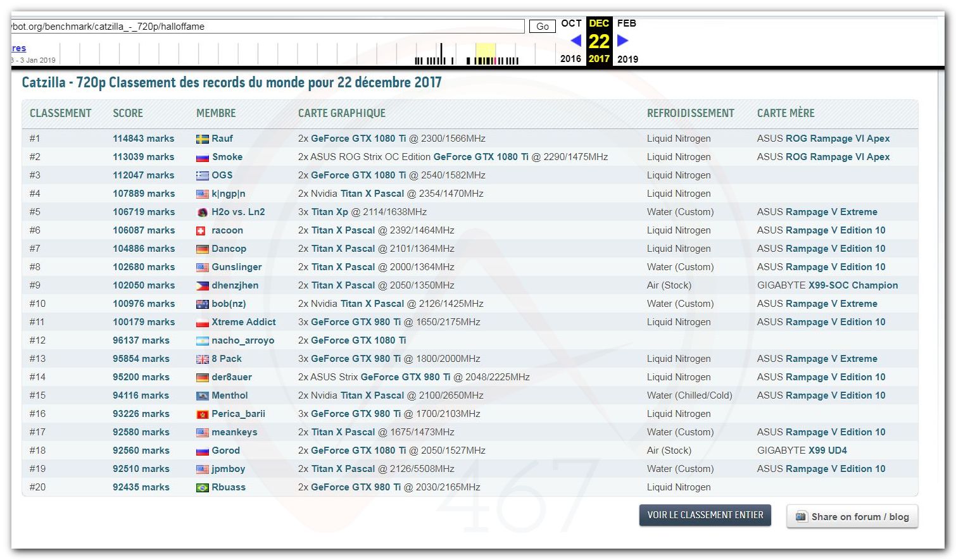Click the REFROIDISSEMENT column header
The image size is (956, 560).
click(691, 113)
